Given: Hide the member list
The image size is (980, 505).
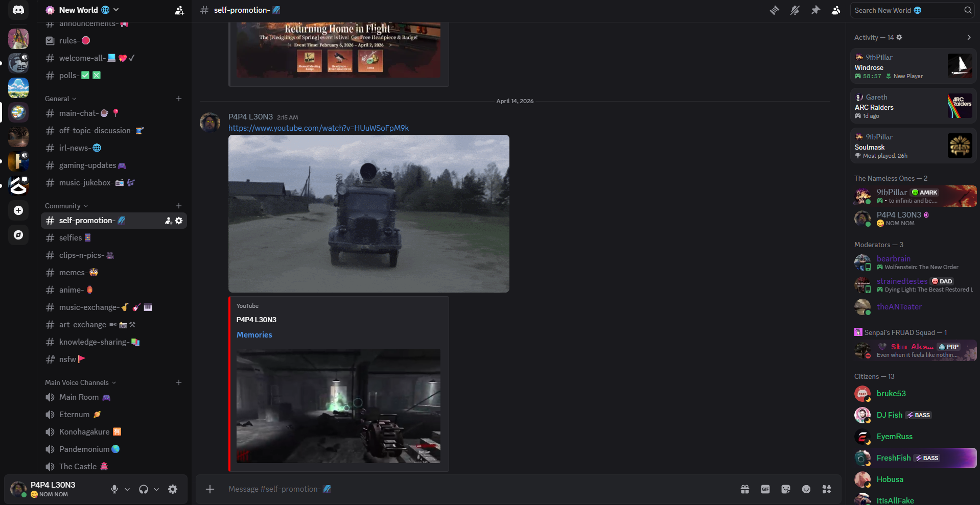Looking at the screenshot, I should click(836, 10).
